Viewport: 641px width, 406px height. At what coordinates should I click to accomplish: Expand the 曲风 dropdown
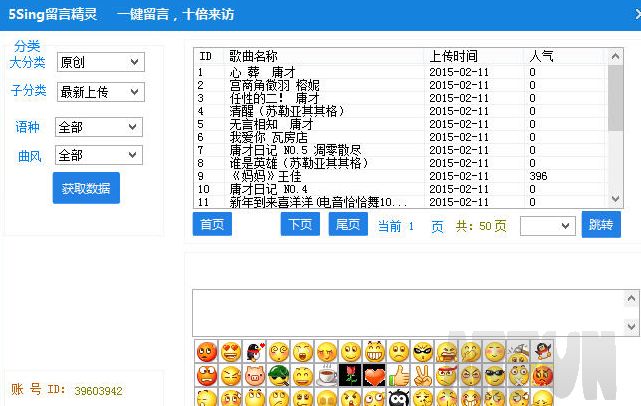coord(99,155)
